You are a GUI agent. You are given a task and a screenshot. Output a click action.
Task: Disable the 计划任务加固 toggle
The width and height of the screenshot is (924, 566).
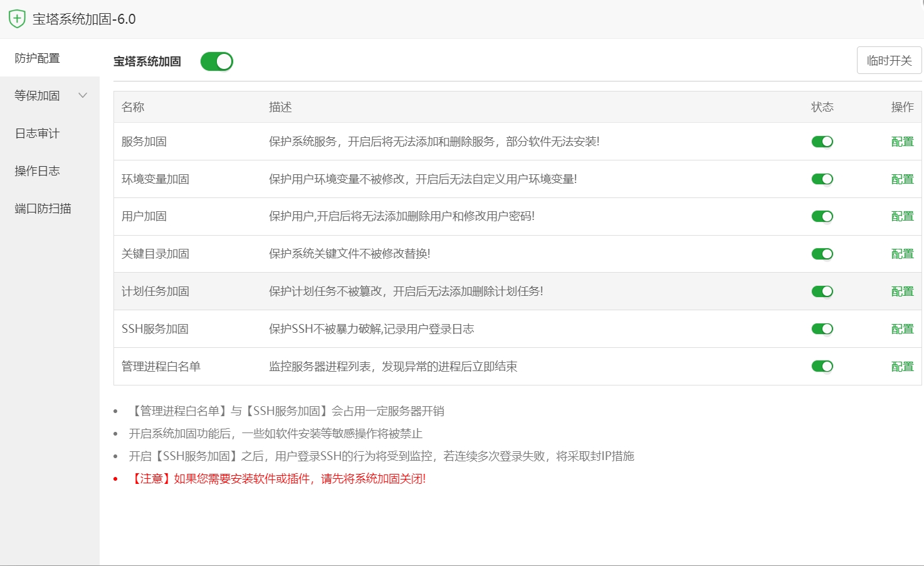point(822,291)
